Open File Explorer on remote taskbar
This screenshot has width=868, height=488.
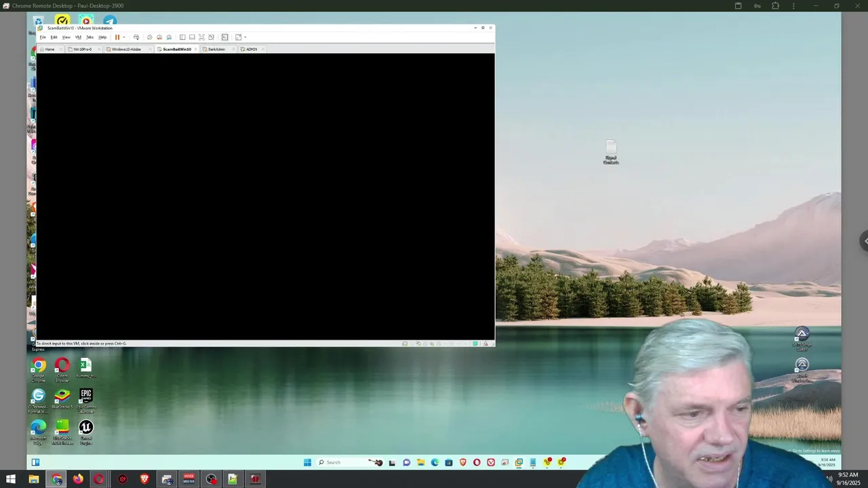pyautogui.click(x=420, y=462)
